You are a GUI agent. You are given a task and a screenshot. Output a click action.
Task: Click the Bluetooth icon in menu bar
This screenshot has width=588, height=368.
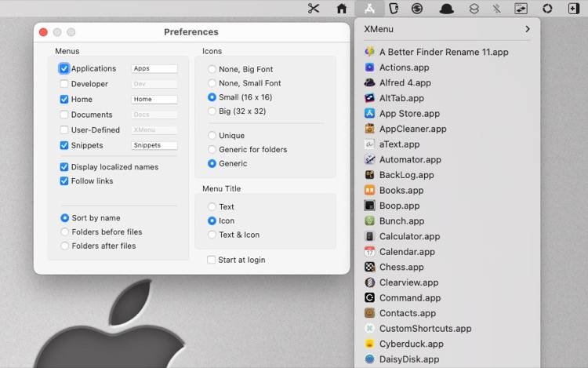[496, 9]
